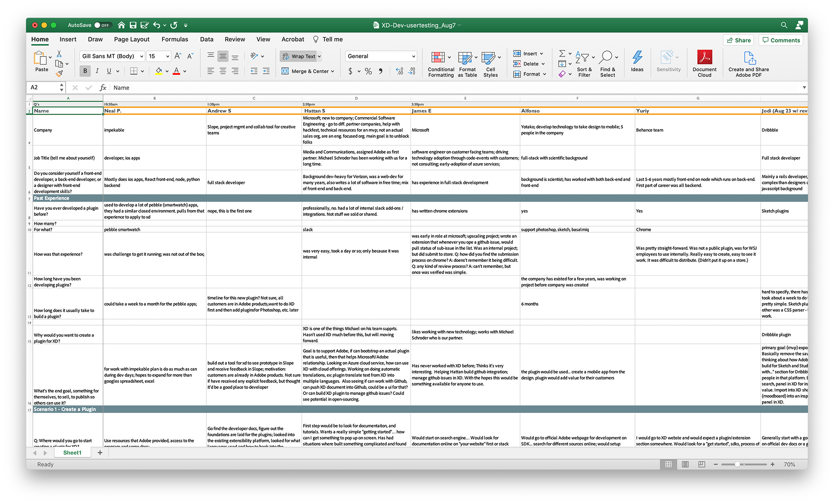
Task: Open fill color dropdown arrow
Action: coord(167,71)
